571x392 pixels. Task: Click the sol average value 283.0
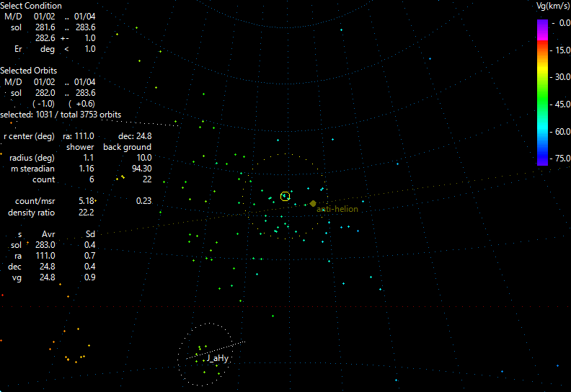coord(45,245)
